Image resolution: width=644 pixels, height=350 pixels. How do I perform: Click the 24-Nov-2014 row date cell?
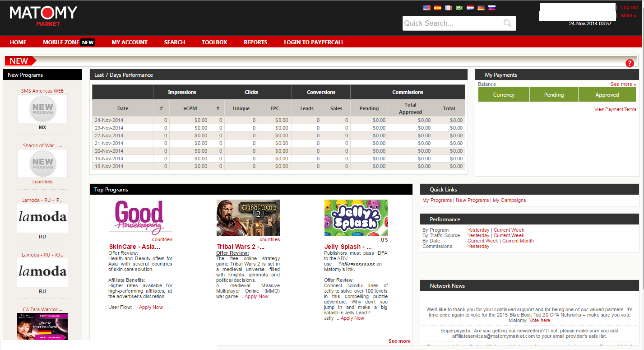tap(123, 120)
